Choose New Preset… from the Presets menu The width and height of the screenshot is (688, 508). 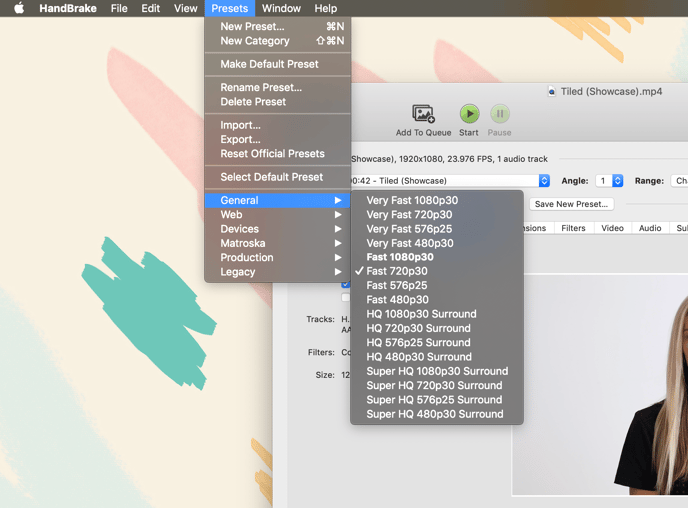(x=277, y=26)
